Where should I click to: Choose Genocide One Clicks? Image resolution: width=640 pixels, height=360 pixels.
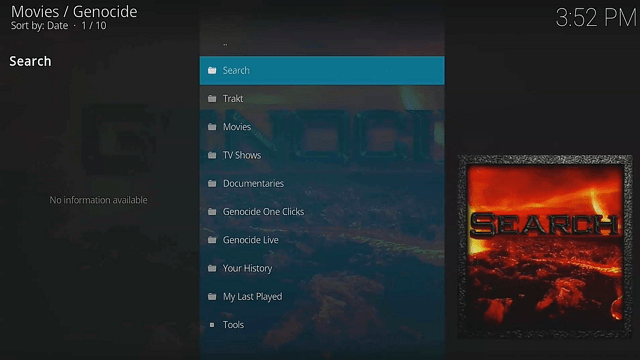pyautogui.click(x=322, y=212)
